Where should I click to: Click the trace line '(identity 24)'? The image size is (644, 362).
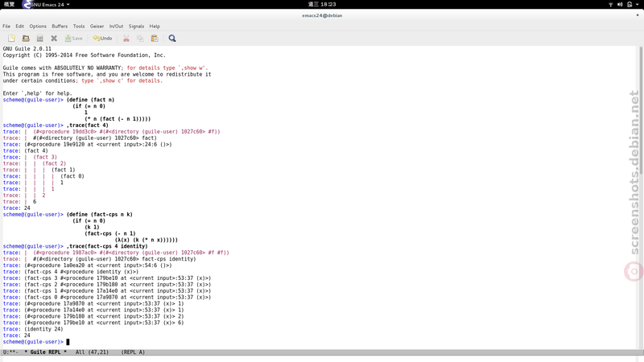click(x=44, y=329)
